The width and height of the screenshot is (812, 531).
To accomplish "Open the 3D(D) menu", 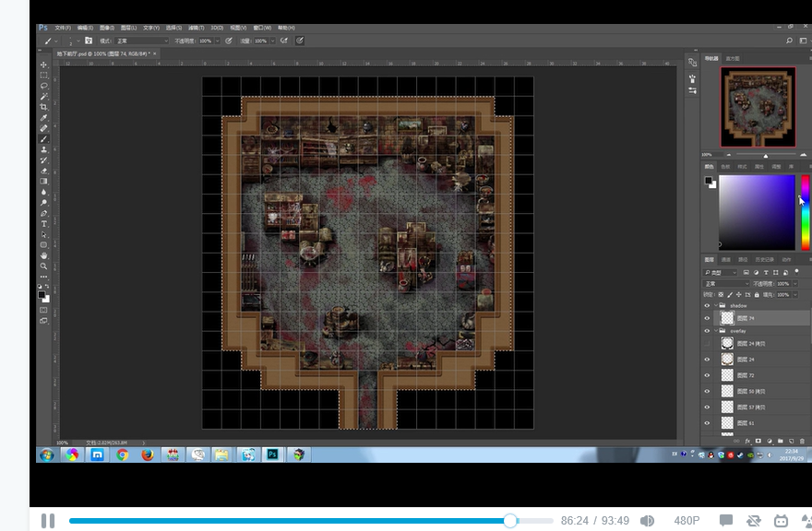I will point(217,28).
